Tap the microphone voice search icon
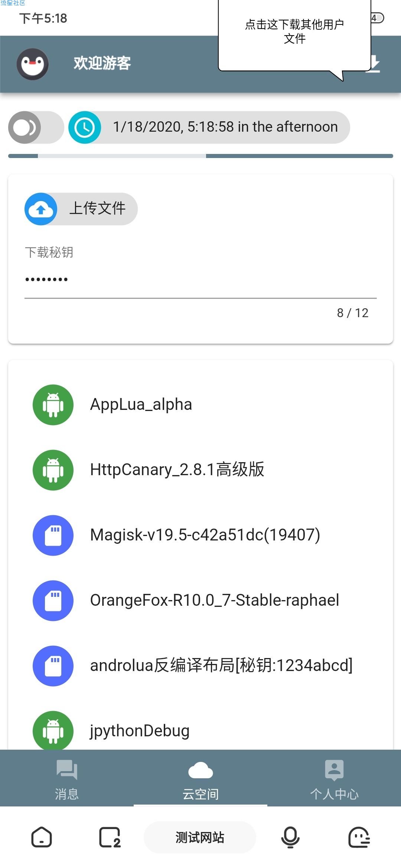The width and height of the screenshot is (401, 868). (x=290, y=837)
